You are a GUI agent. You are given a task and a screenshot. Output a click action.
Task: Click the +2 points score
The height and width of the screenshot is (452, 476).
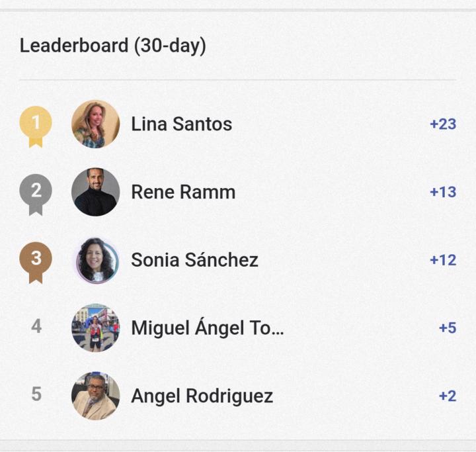(447, 396)
